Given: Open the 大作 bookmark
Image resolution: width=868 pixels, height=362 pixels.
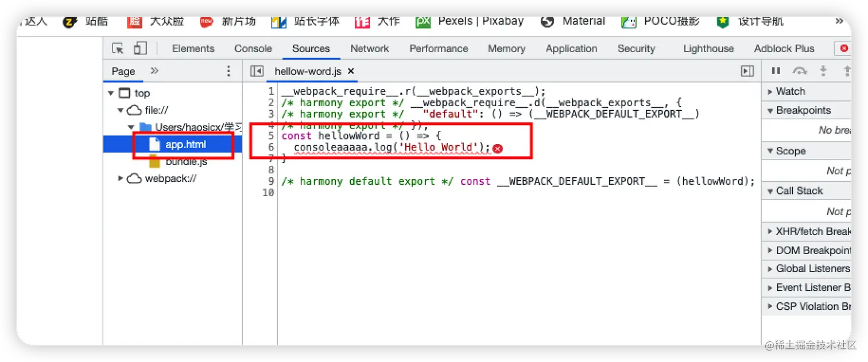Looking at the screenshot, I should (x=377, y=21).
